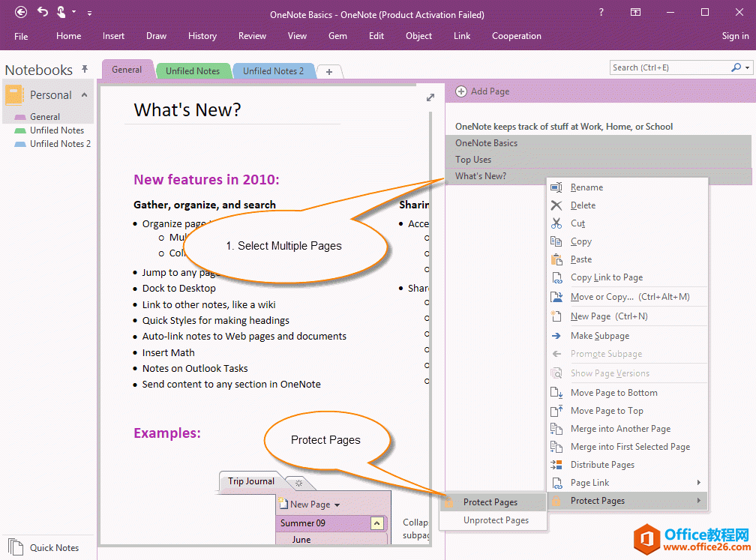Expand the Quick Access Toolbar customize menu

tap(88, 12)
